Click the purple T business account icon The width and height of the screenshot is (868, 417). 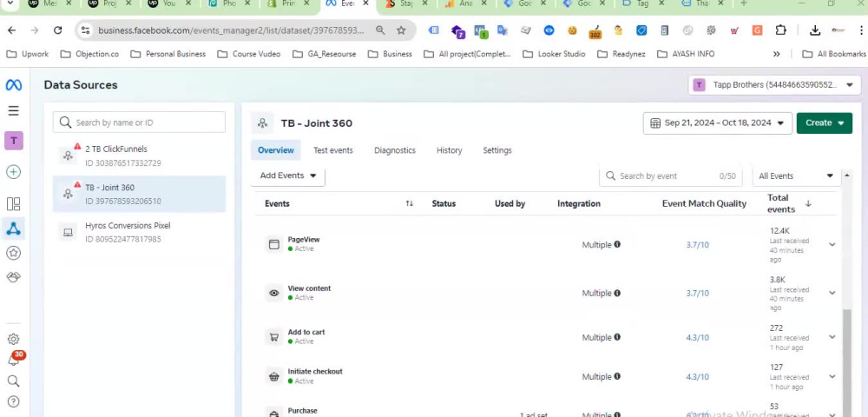pos(14,141)
